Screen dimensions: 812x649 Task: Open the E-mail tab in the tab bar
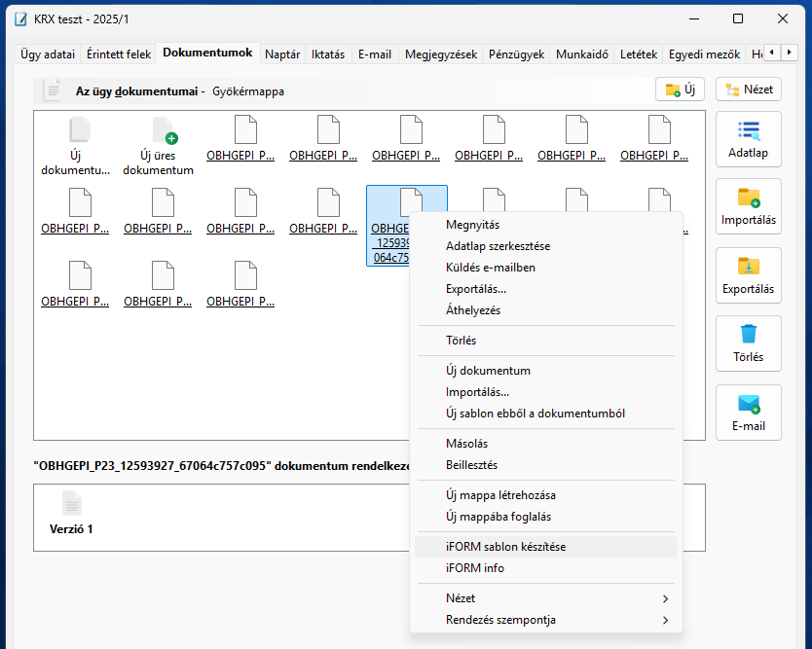(x=375, y=54)
